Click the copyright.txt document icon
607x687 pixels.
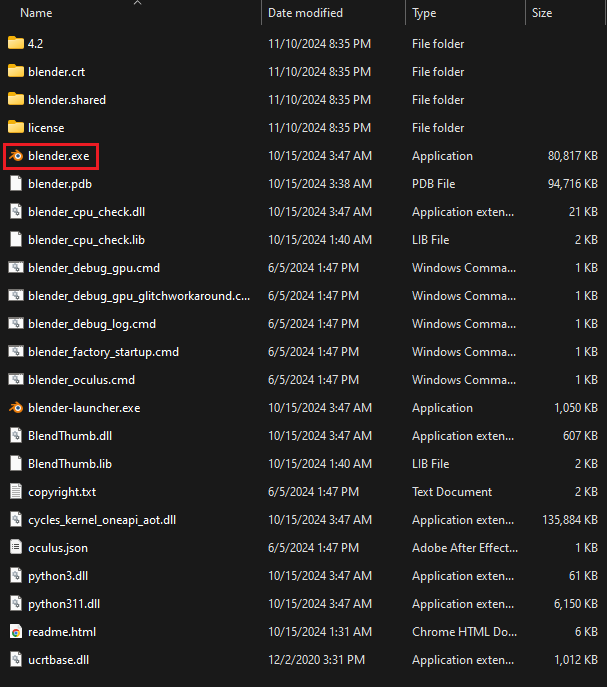16,492
